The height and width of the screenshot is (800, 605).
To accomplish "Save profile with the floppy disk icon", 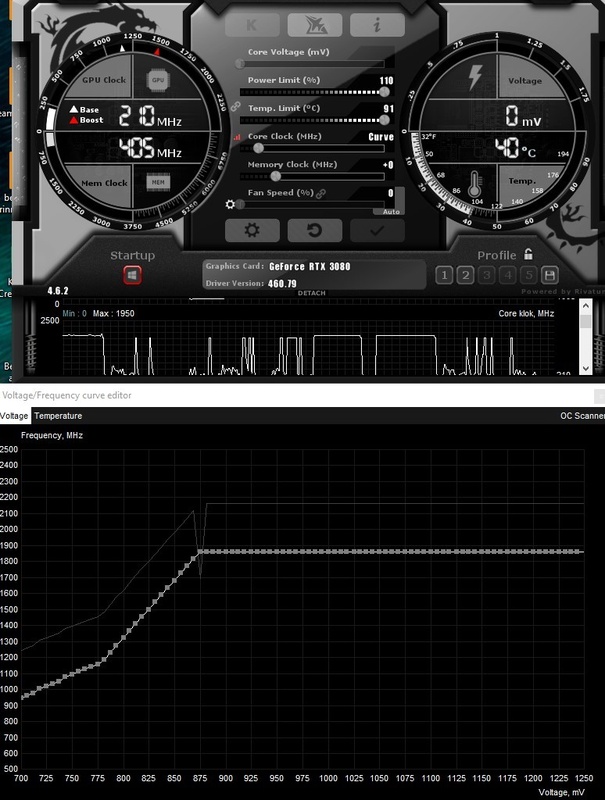I will pos(550,276).
